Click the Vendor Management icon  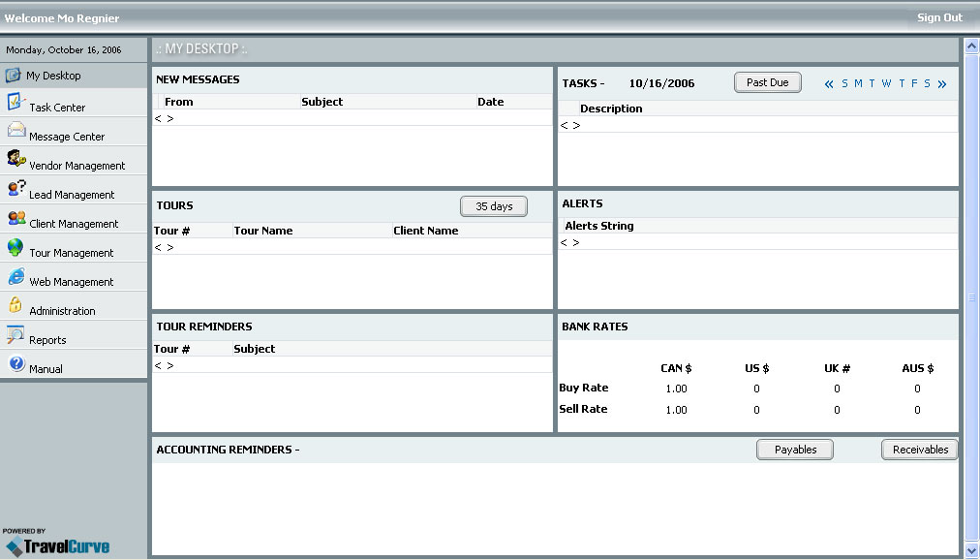(15, 159)
